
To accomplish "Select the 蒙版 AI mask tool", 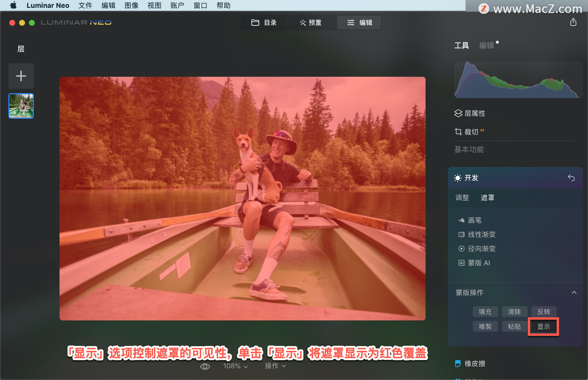I will point(474,263).
